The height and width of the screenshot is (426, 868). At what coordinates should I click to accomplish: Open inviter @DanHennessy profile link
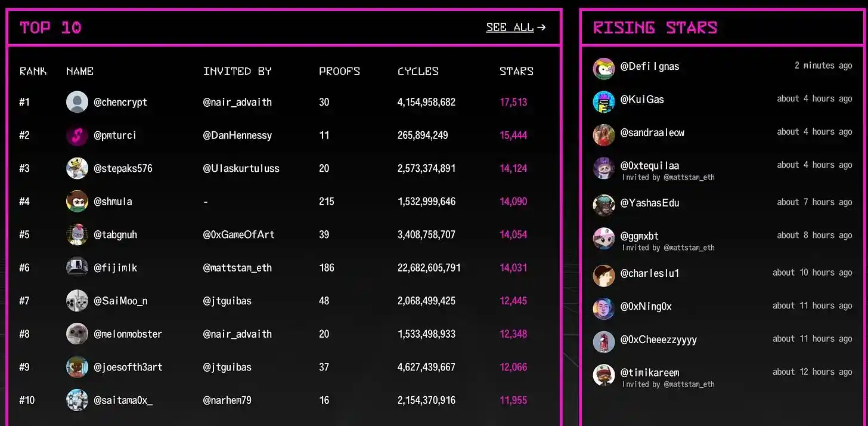tap(237, 135)
